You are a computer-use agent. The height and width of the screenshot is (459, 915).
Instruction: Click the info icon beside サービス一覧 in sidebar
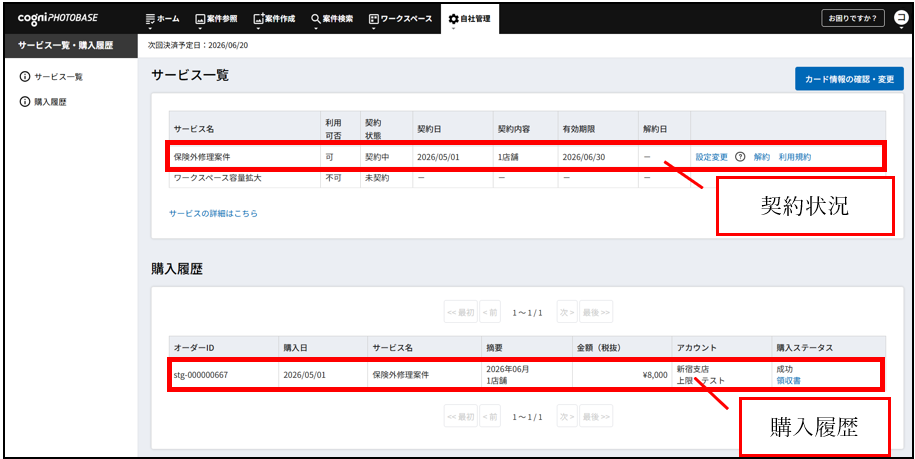25,77
